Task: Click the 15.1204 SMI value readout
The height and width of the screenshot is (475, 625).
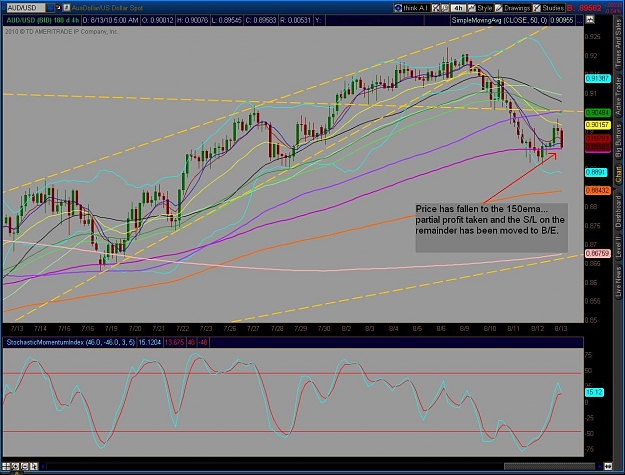Action: click(x=150, y=342)
